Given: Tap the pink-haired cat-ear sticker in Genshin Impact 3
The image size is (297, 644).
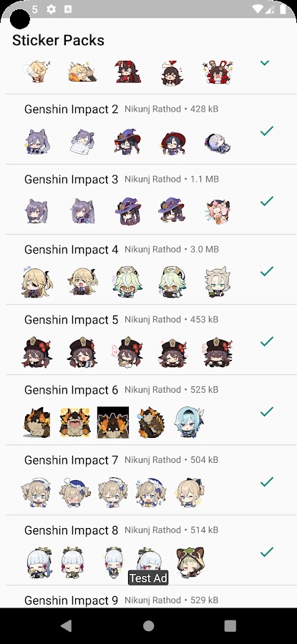Looking at the screenshot, I should point(218,212).
